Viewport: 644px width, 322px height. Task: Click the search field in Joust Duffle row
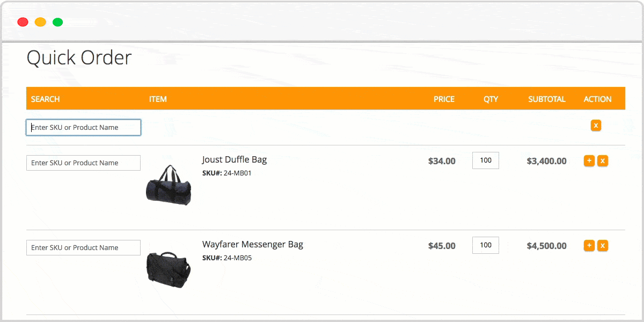coord(83,163)
